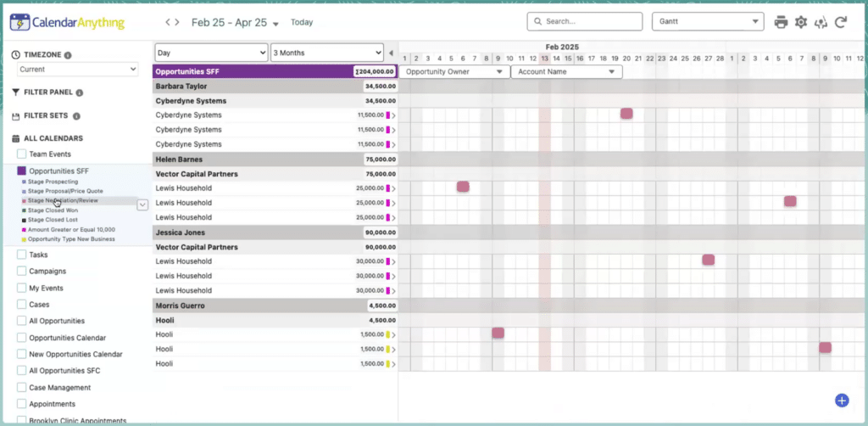Click the save icon of FILTER SETS
Screen dimensions: 868x426
(x=15, y=116)
